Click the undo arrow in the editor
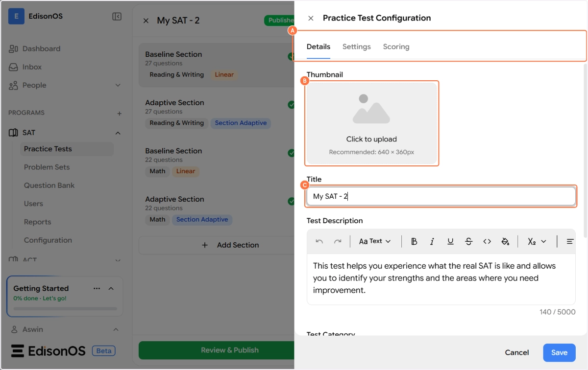 click(319, 241)
